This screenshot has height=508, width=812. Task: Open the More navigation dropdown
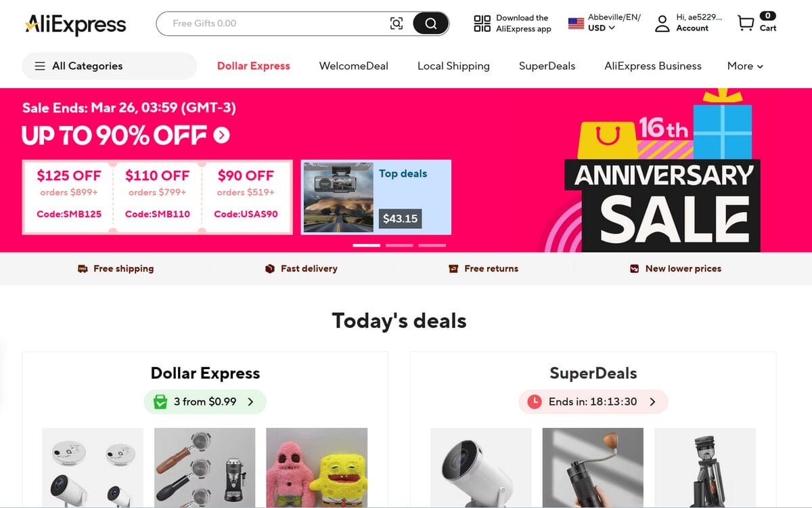pos(744,66)
